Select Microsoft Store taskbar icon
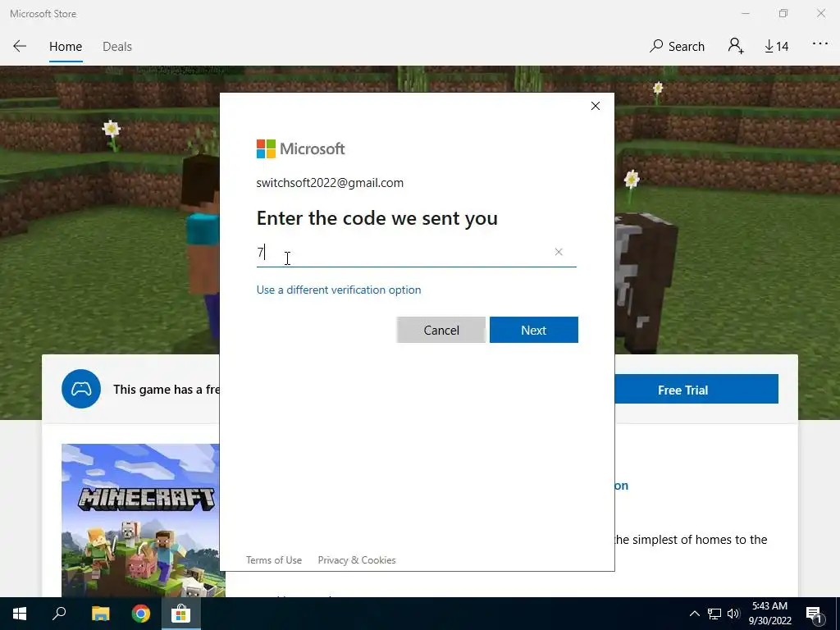The image size is (840, 630). point(181,614)
